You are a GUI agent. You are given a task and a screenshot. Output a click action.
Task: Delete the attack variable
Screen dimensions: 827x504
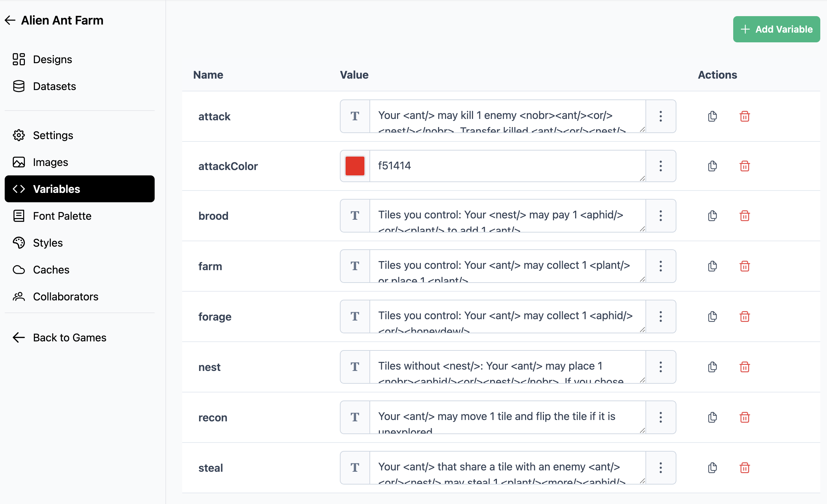click(x=745, y=116)
